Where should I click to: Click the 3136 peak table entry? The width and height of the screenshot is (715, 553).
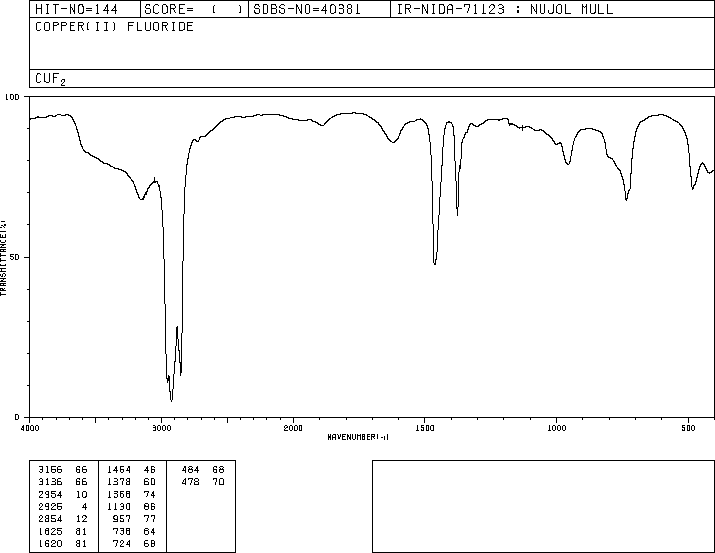pos(50,482)
